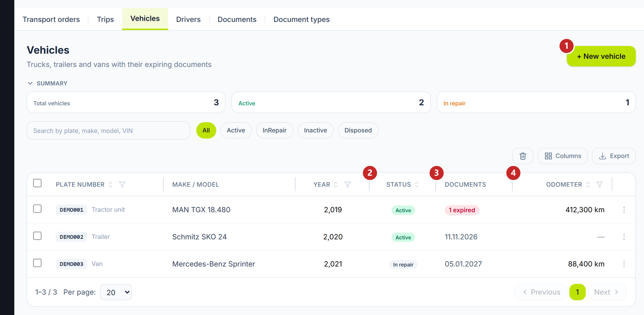This screenshot has height=315, width=644.
Task: Open the Columns chooser
Action: (x=563, y=156)
